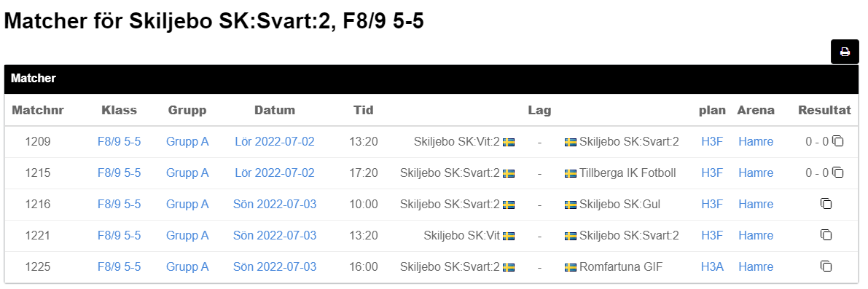
Task: Open match report icon for match 1225
Action: coord(826,267)
